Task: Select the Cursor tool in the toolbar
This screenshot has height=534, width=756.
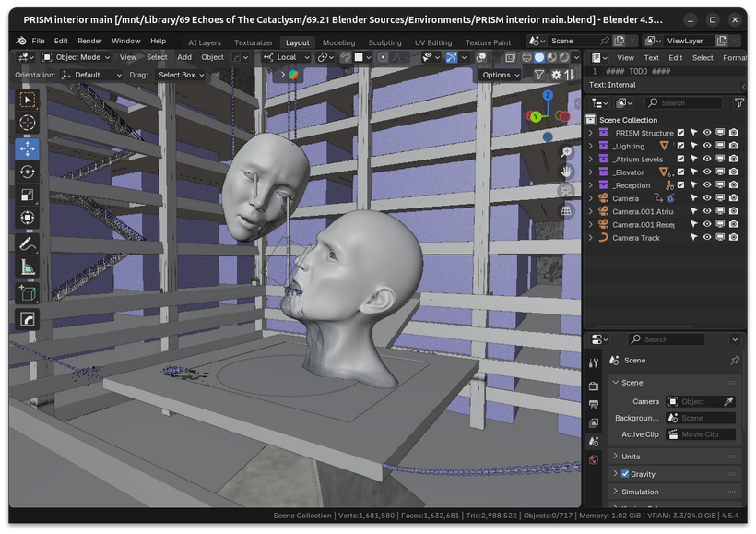Action: click(x=27, y=123)
